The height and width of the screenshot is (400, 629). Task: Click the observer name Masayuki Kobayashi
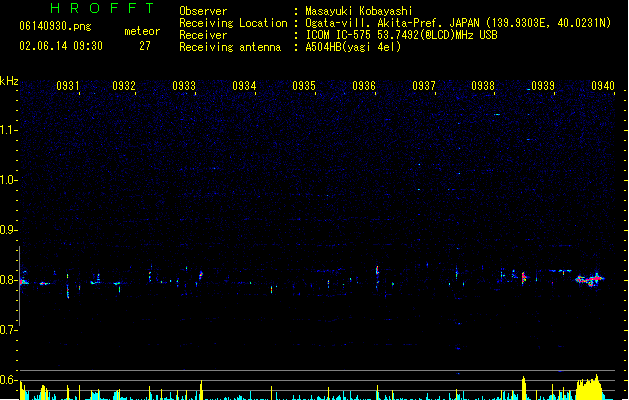click(x=359, y=11)
